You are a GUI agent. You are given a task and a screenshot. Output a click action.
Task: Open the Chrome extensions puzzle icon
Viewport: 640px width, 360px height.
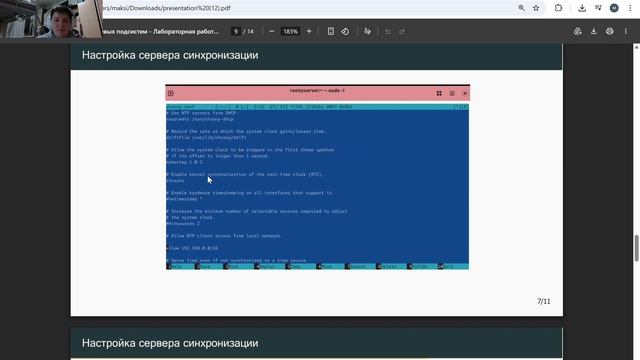[x=558, y=8]
